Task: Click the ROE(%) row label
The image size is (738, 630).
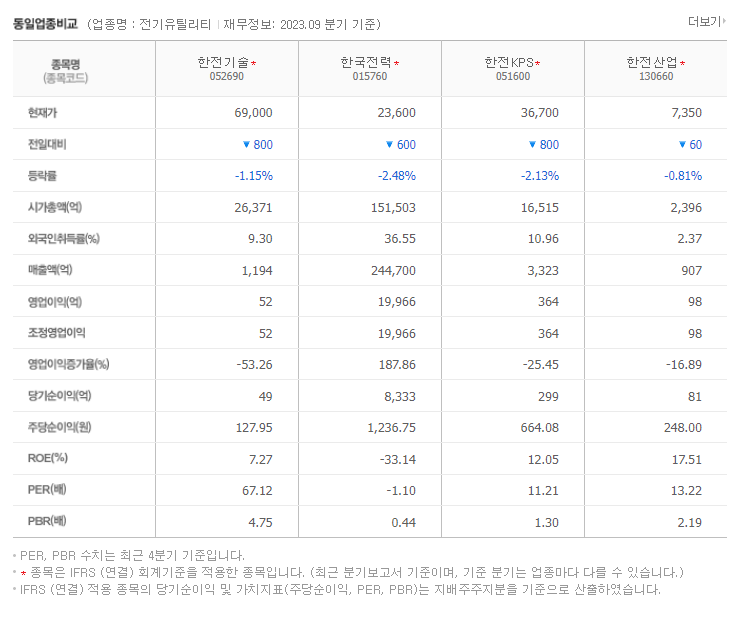Action: 48,458
